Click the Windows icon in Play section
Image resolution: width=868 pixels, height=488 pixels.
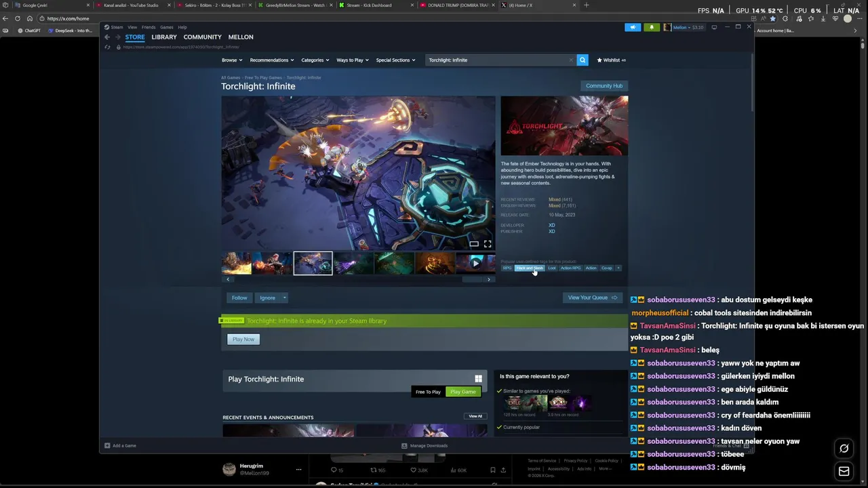tap(478, 379)
